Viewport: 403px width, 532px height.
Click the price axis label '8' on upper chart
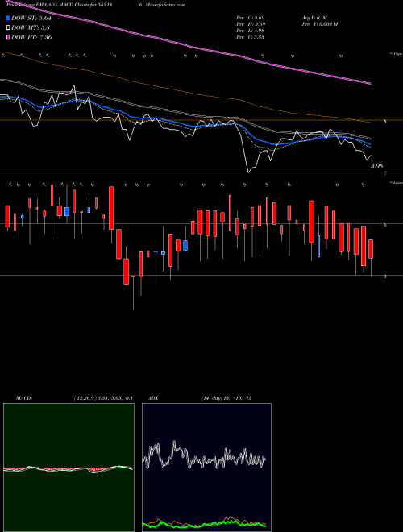(x=385, y=122)
